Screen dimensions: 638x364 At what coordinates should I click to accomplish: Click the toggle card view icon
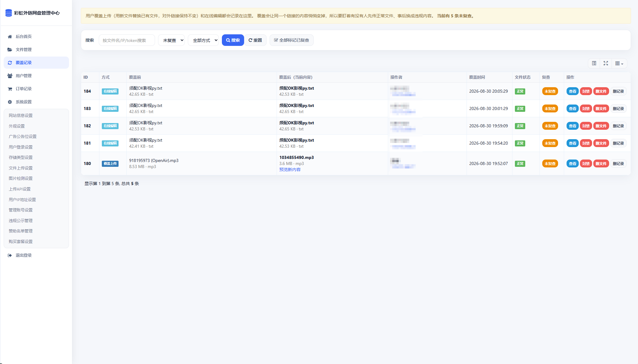(594, 63)
